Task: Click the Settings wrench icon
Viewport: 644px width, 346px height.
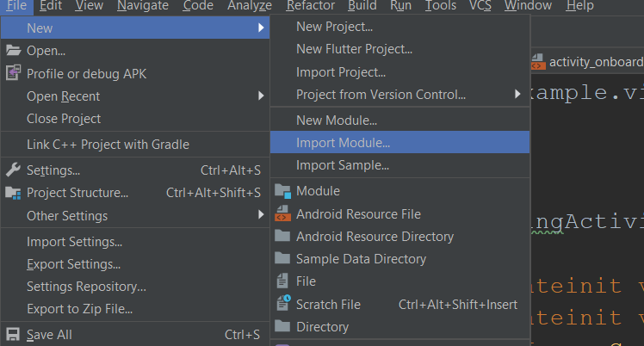Action: (13, 170)
